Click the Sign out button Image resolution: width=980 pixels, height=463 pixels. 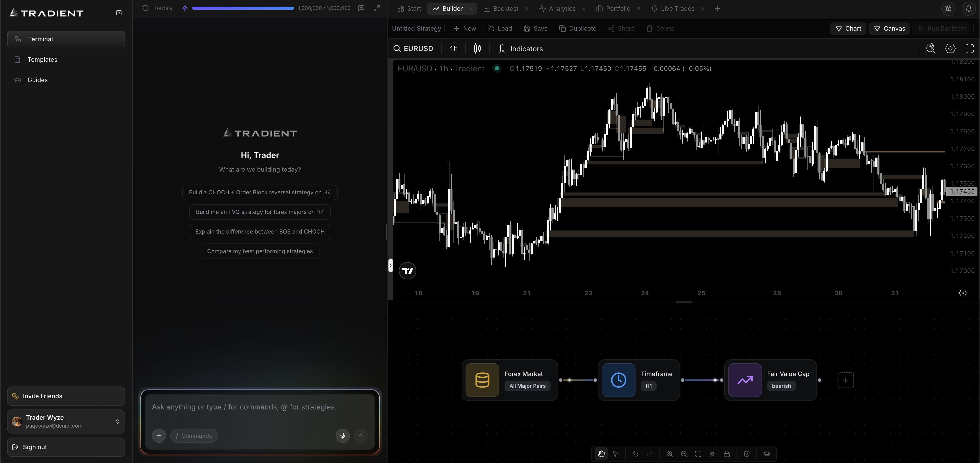pyautogui.click(x=66, y=447)
